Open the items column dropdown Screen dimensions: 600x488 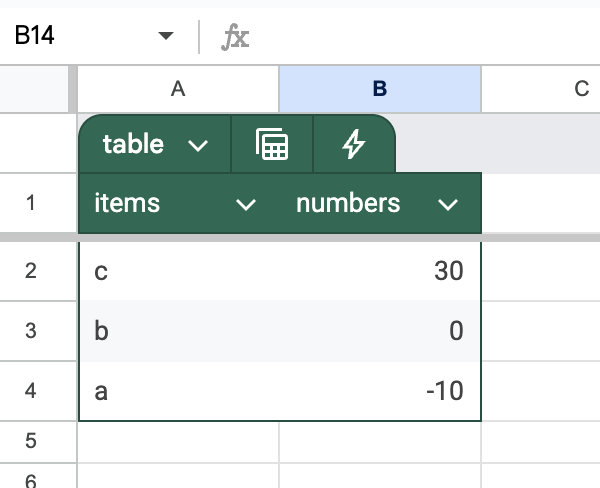(x=246, y=204)
